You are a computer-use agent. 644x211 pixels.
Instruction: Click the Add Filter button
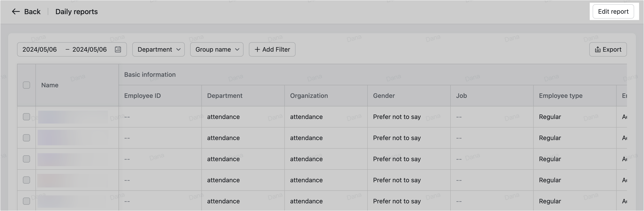tap(272, 49)
